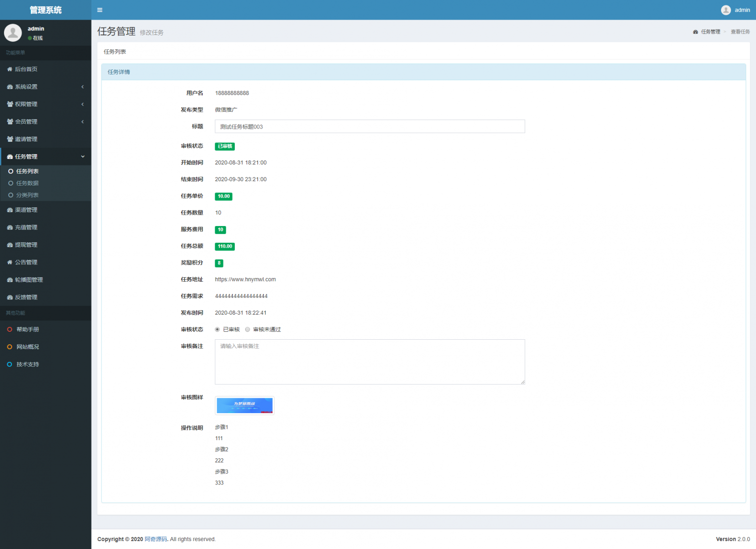Screen dimensions: 756x549
Task: Click the red circle icon for 帮助手册
Action: click(x=10, y=329)
